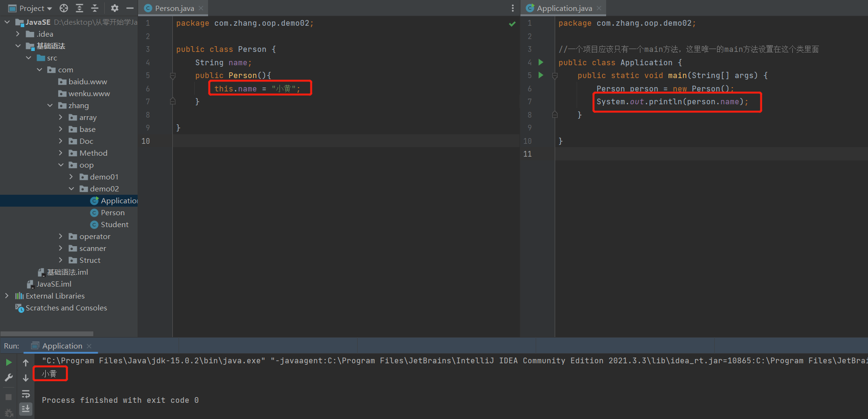The image size is (868, 419).
Task: Expand the array package
Action: pyautogui.click(x=60, y=117)
